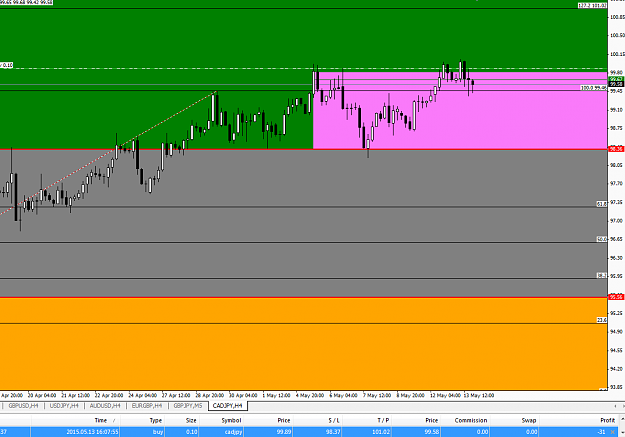Screen dimensions: 625x437
Task: Click the take profit value 101.02
Action: pos(382,432)
